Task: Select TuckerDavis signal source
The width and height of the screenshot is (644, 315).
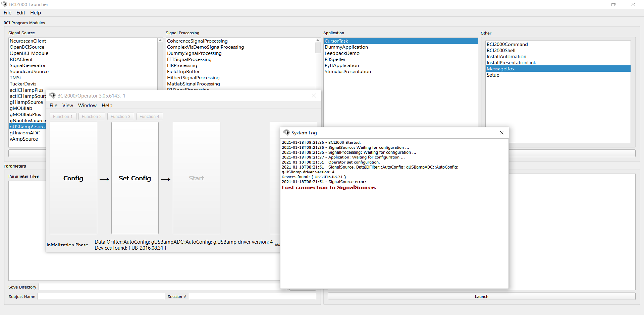Action: pyautogui.click(x=23, y=84)
